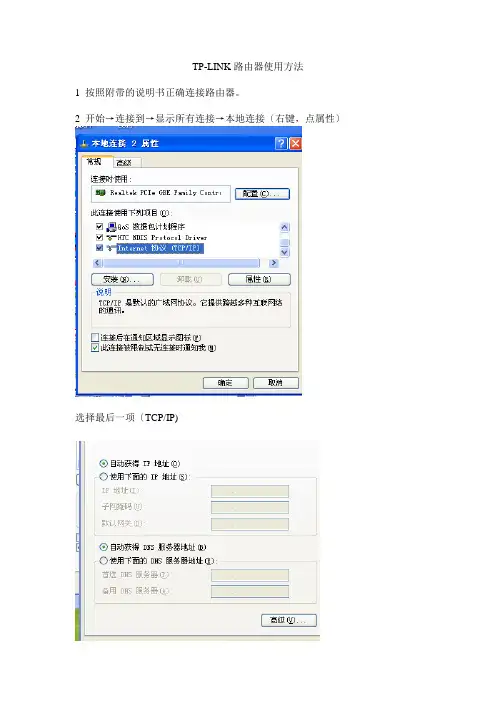Click the 高级(V)... button
The width and height of the screenshot is (496, 702).
tap(289, 620)
